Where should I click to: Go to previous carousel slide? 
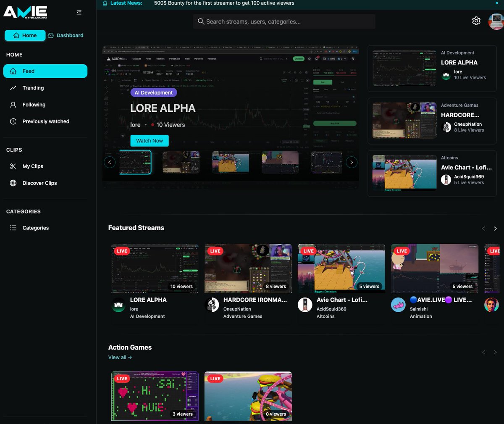pyautogui.click(x=110, y=162)
